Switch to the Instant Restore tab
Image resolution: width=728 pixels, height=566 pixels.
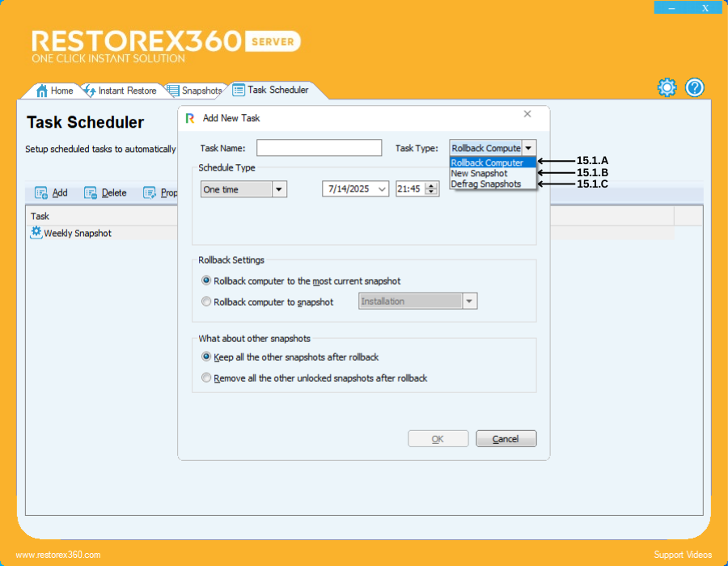pyautogui.click(x=121, y=91)
